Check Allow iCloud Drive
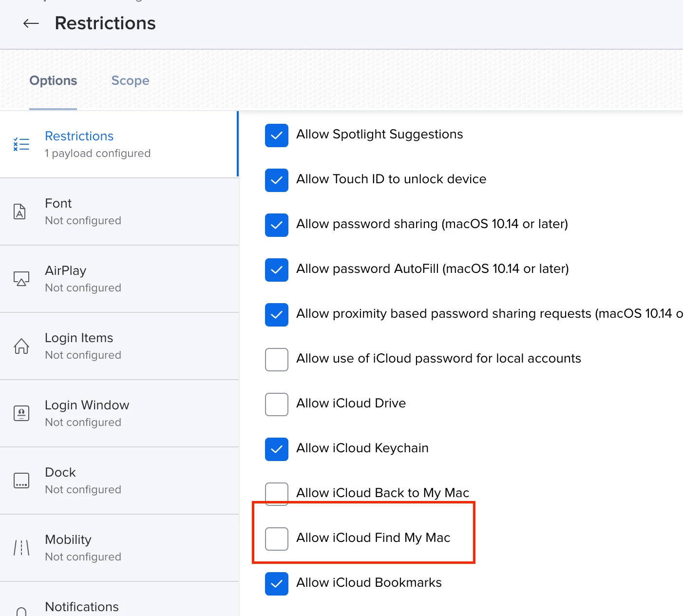 coord(277,404)
